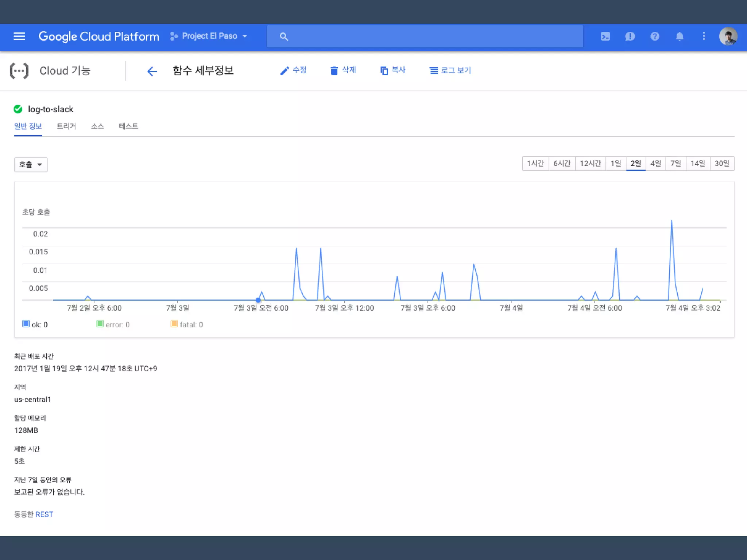Viewport: 747px width, 560px height.
Task: Expand the Project El Paso selector
Action: pyautogui.click(x=209, y=36)
